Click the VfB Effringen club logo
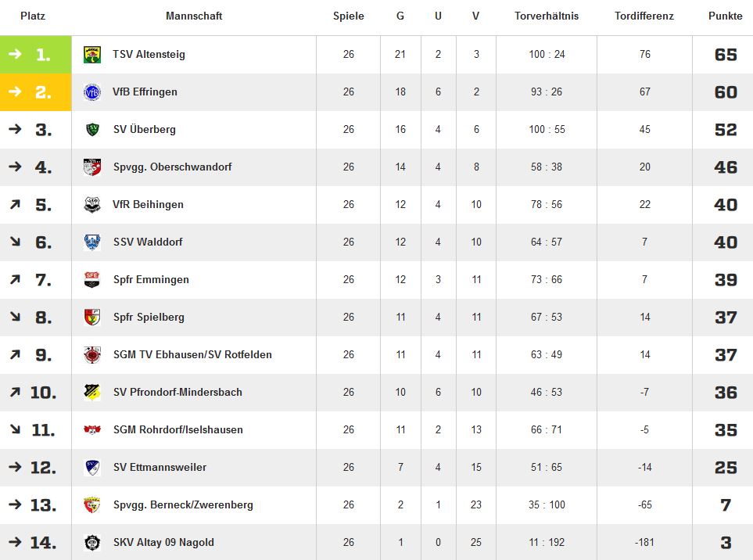The width and height of the screenshot is (753, 560). pyautogui.click(x=92, y=92)
